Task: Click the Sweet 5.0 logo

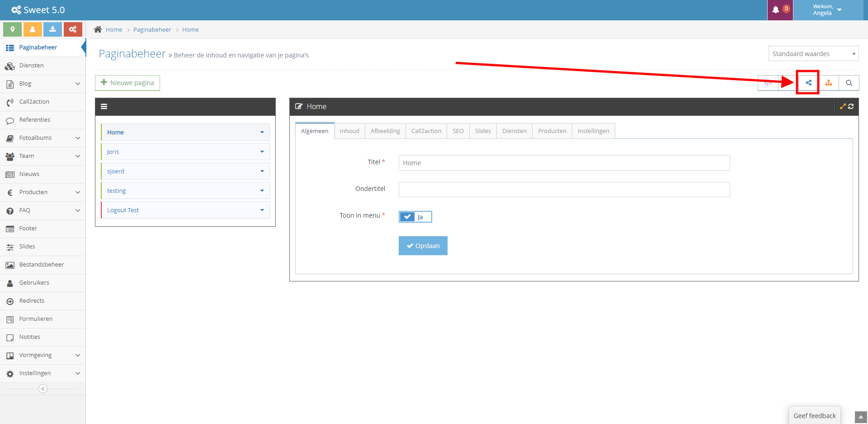Action: tap(38, 10)
